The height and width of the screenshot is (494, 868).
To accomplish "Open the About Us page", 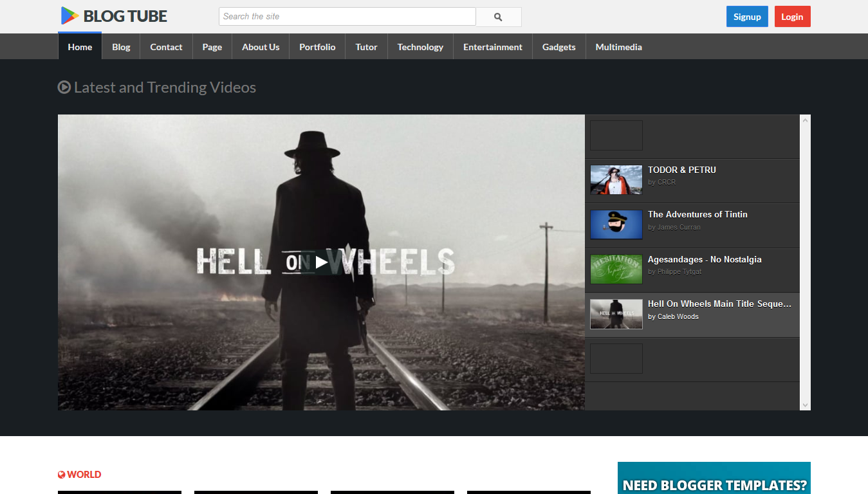I will point(261,47).
